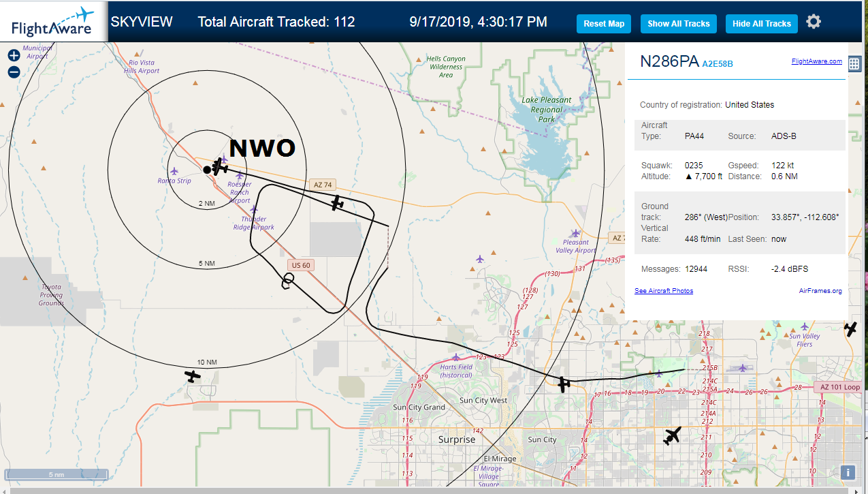868x494 pixels.
Task: Select aircraft icon near the NWO label
Action: click(219, 166)
